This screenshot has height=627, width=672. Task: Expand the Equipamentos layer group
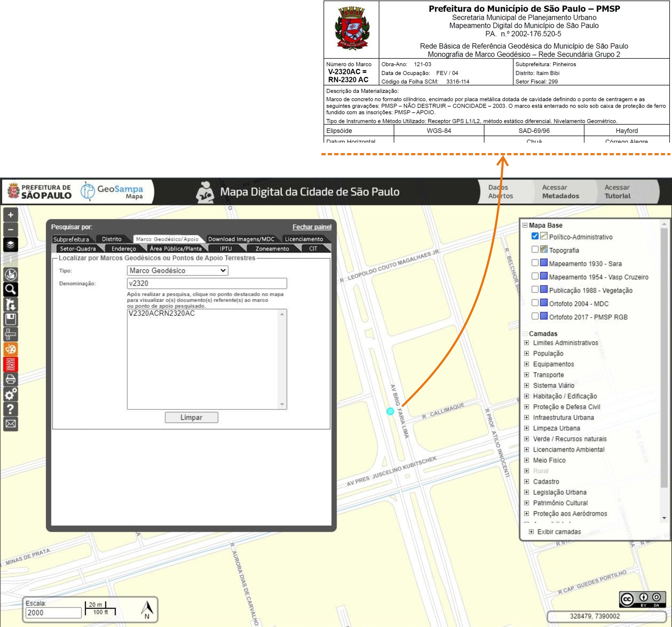(526, 364)
